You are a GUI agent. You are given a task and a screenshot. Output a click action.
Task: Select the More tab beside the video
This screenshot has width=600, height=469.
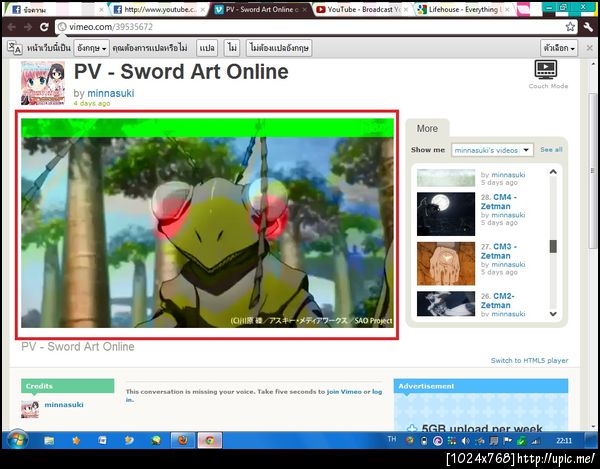point(427,129)
